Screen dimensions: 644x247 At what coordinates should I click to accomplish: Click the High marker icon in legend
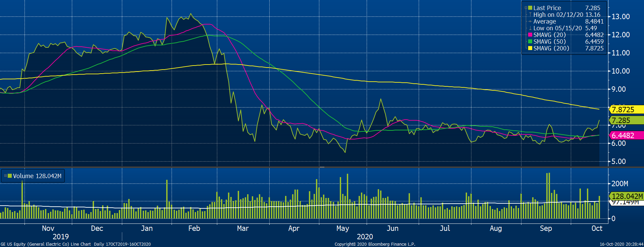pos(530,15)
